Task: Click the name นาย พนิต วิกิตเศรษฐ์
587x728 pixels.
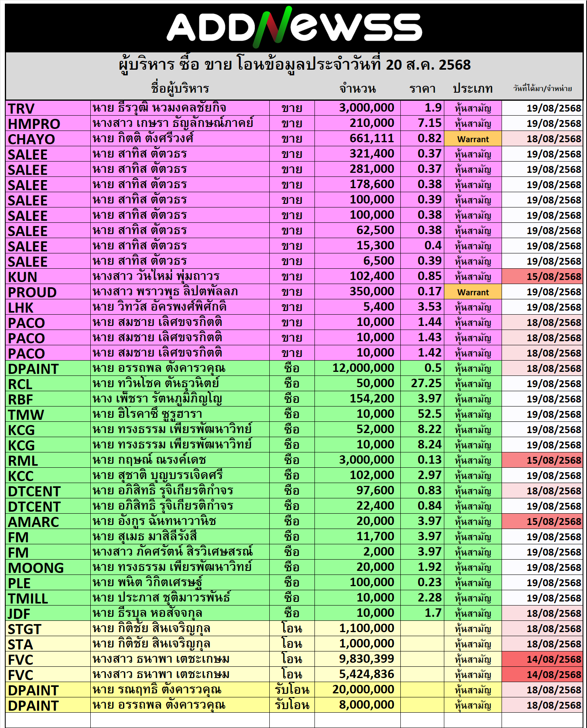Action: [147, 583]
